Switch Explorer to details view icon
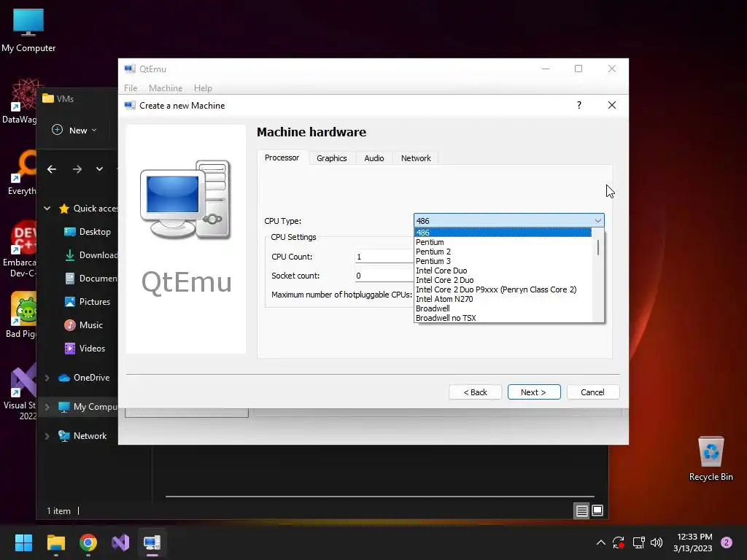The width and height of the screenshot is (747, 560). [x=581, y=511]
